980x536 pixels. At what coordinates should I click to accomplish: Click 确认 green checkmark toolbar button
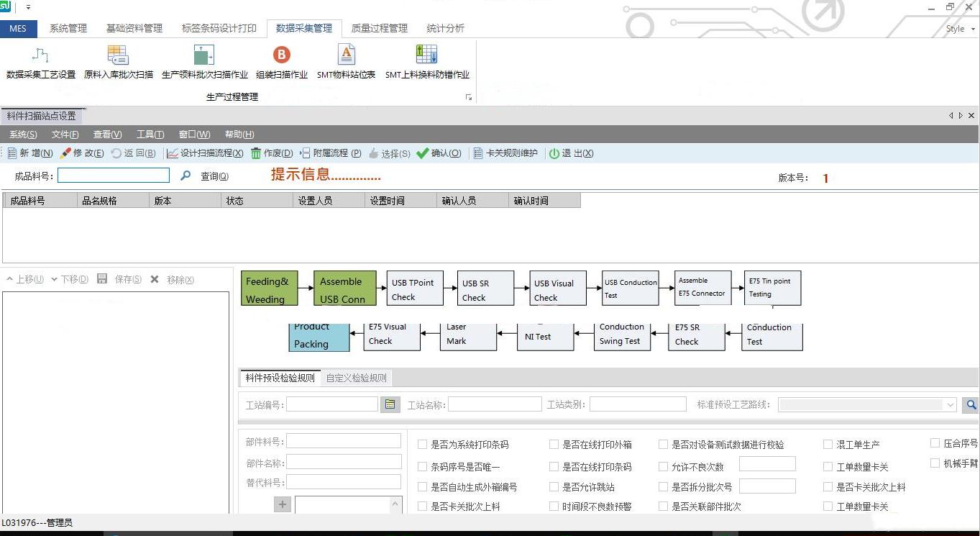(439, 153)
